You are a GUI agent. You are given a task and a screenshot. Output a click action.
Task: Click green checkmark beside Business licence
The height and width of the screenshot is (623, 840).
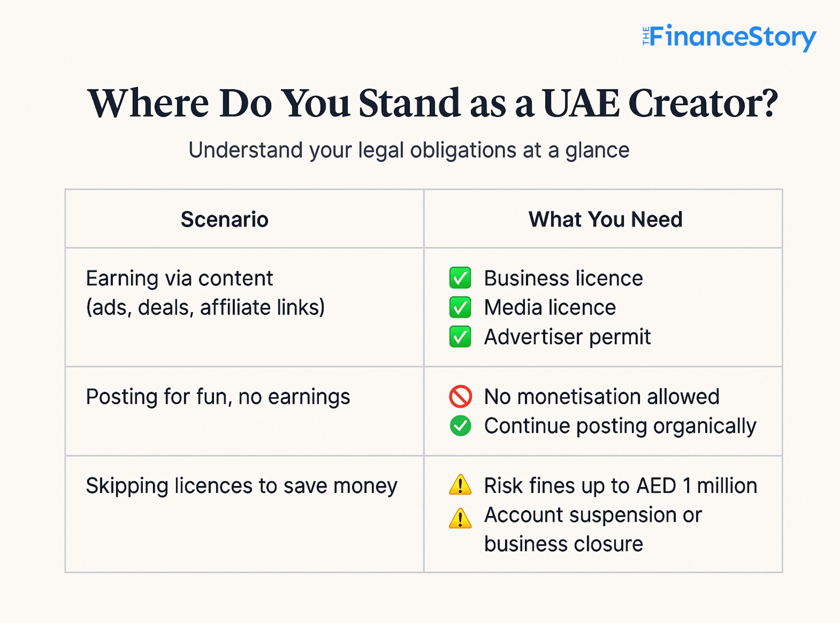click(x=460, y=278)
